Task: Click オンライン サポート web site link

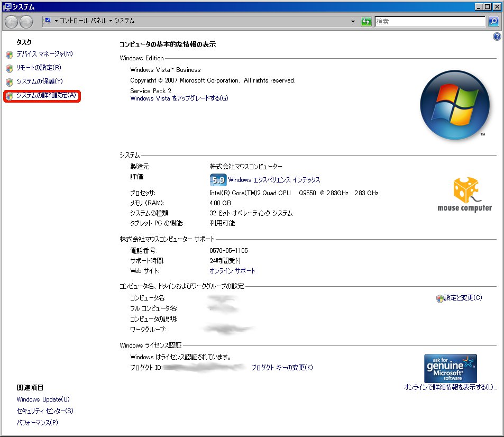Action: [x=232, y=271]
